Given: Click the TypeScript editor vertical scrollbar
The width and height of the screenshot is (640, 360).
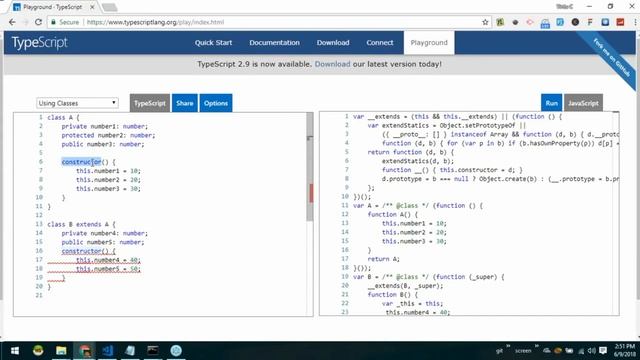Looking at the screenshot, I should (310, 167).
